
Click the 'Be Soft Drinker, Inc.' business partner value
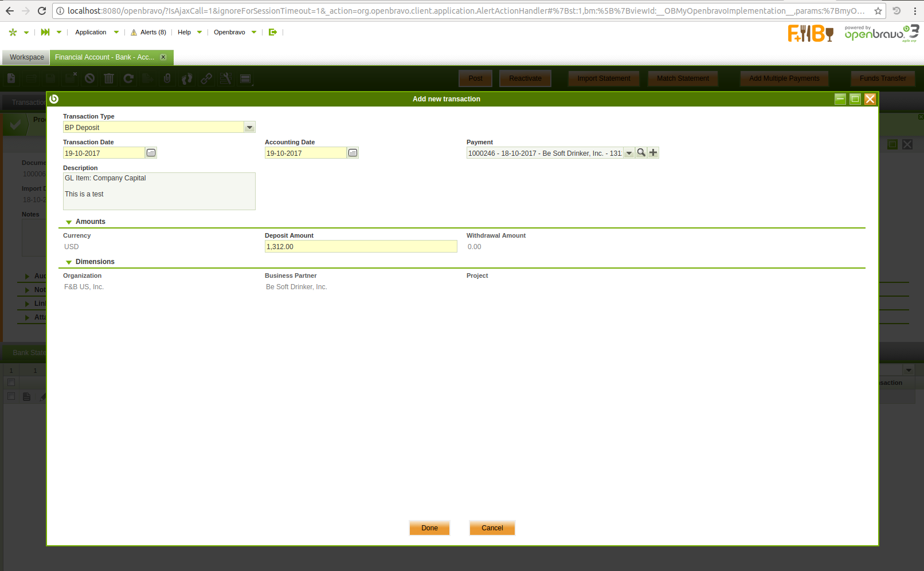(x=296, y=287)
